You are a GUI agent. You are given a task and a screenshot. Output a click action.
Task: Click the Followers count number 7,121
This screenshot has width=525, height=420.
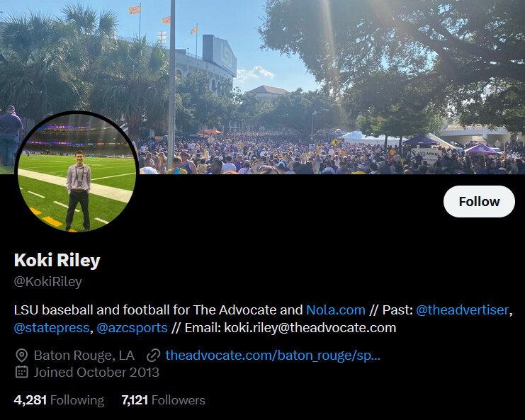tap(135, 400)
